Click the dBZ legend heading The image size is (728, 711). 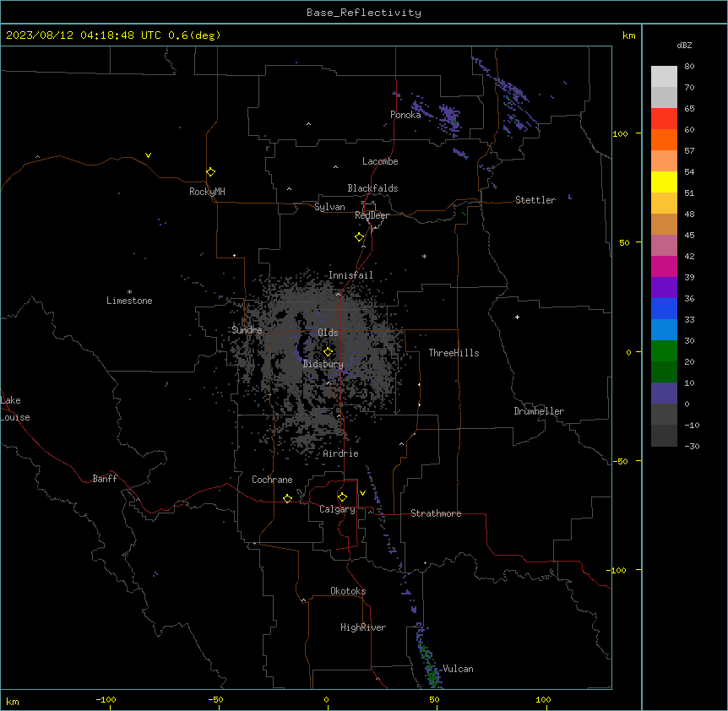pyautogui.click(x=684, y=46)
